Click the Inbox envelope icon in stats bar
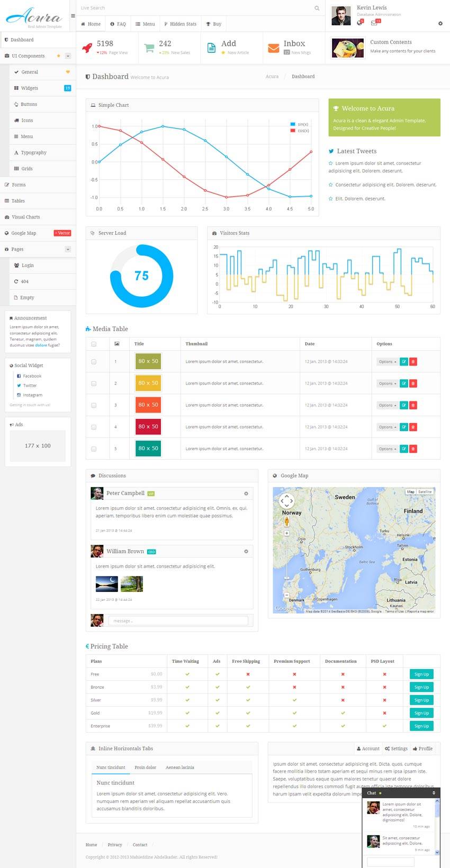This screenshot has height=868, width=450. (273, 48)
